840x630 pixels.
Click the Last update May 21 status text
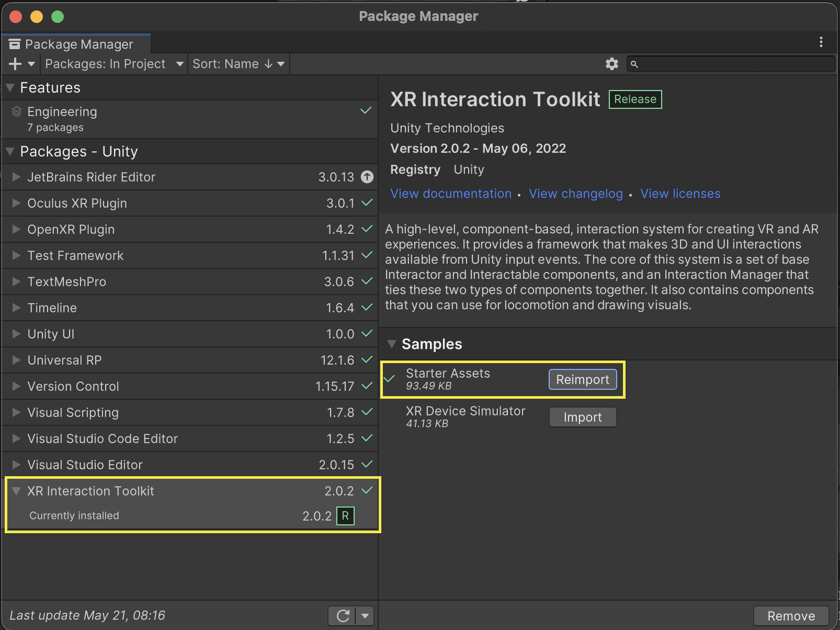tap(87, 615)
